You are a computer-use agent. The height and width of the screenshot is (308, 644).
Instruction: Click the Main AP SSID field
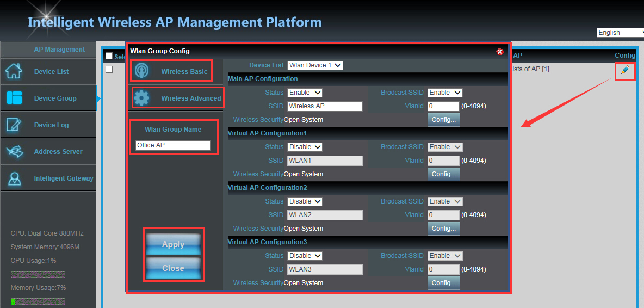[x=325, y=106]
